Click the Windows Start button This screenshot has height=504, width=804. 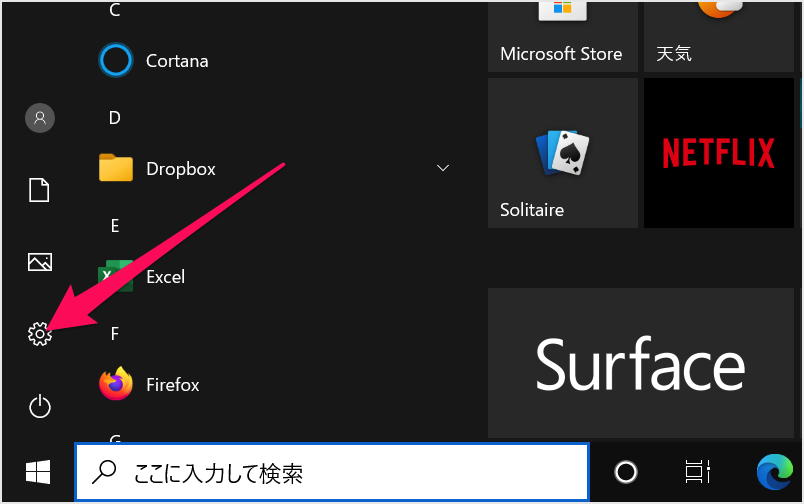point(38,472)
